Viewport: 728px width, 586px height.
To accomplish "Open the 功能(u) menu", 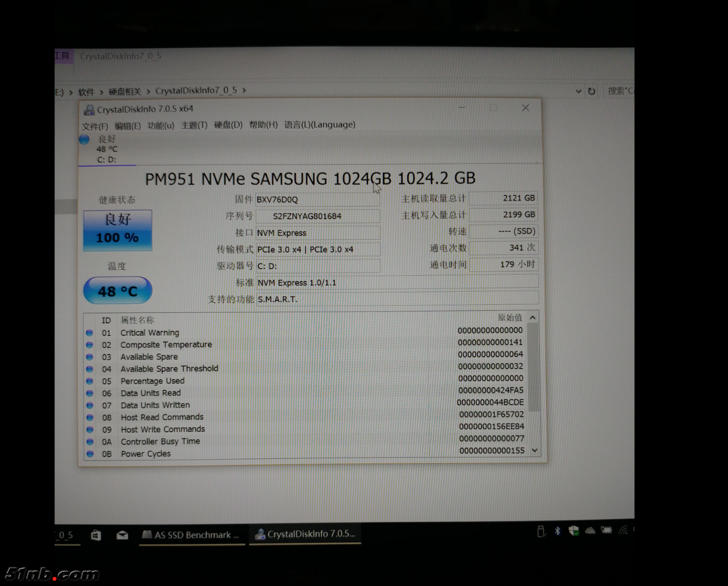I will pyautogui.click(x=161, y=125).
